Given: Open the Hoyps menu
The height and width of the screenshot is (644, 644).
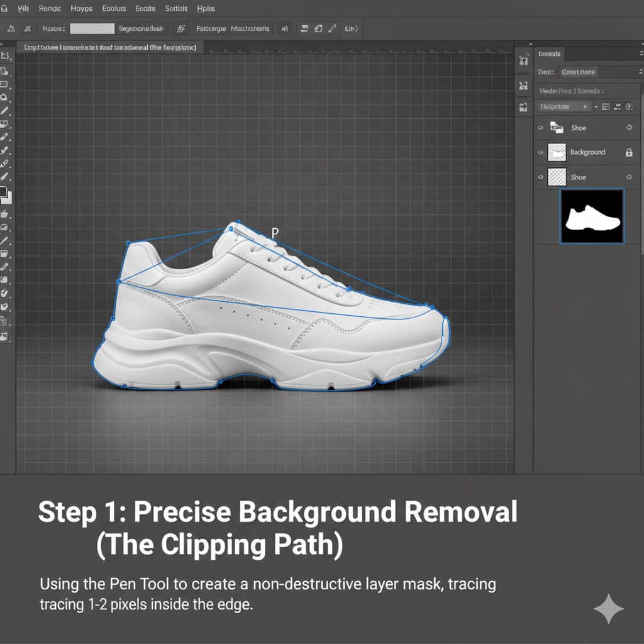Looking at the screenshot, I should click(81, 8).
